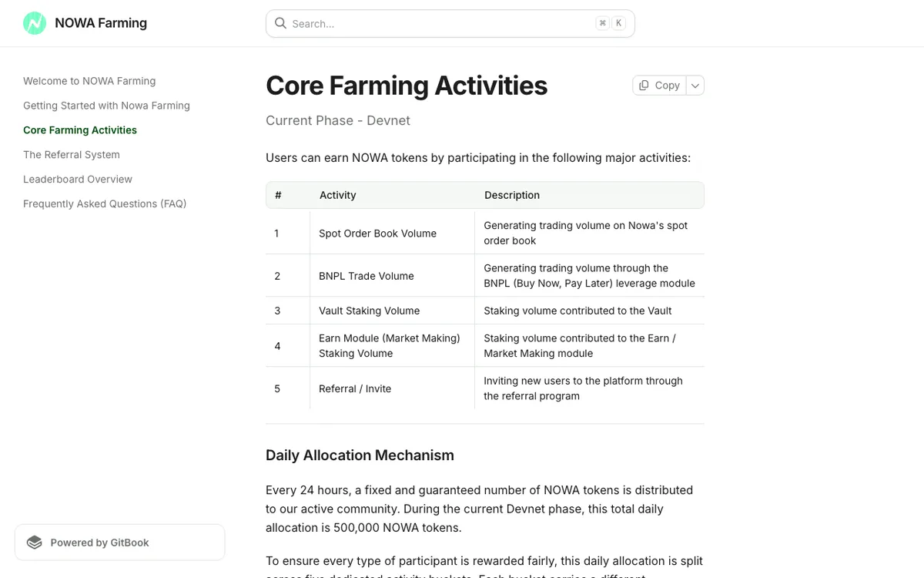The height and width of the screenshot is (578, 924).
Task: Click the ⌘ shortcut key badge
Action: (x=602, y=23)
